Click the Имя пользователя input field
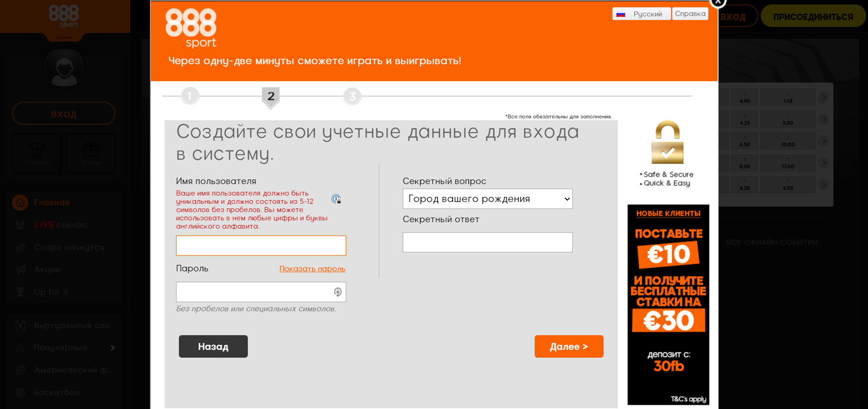 pos(261,245)
